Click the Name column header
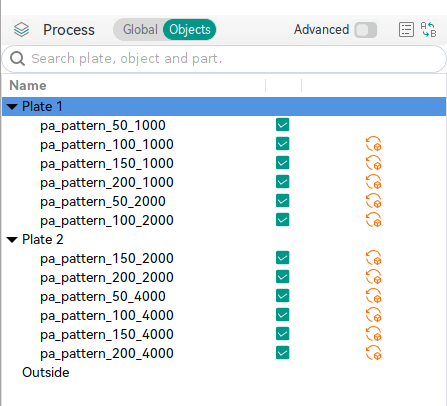447x406 pixels. click(28, 85)
